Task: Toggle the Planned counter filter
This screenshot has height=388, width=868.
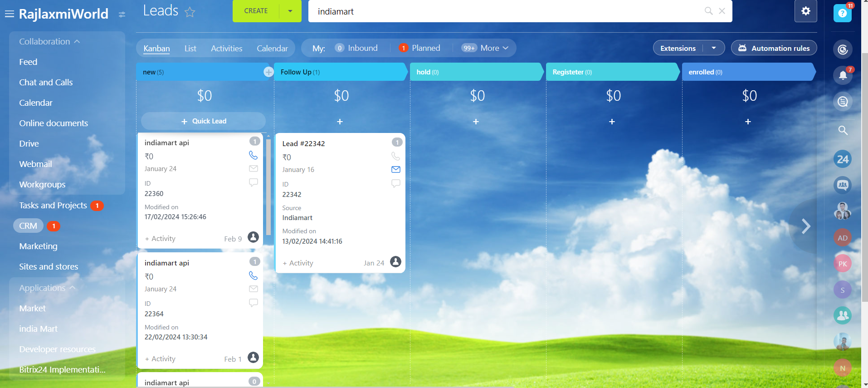Action: coord(419,48)
